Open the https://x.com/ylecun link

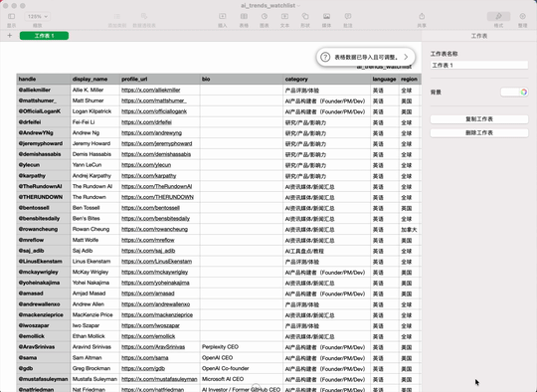146,165
